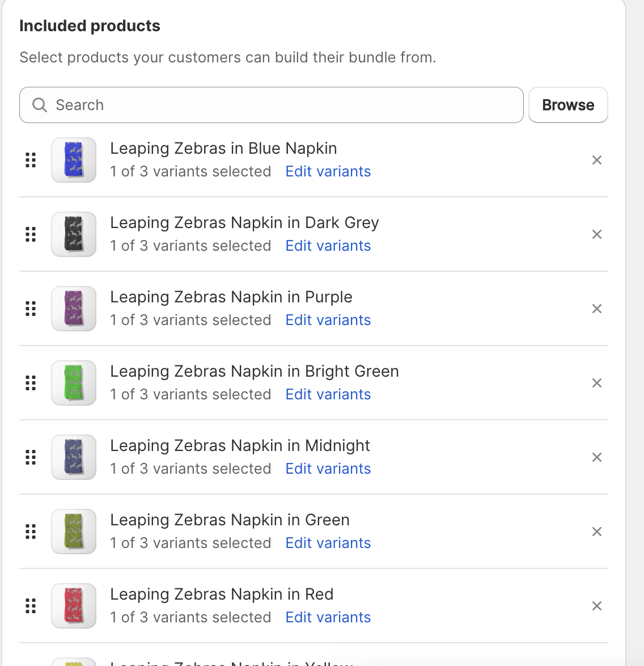
Task: Open Edit variants for Green Napkin
Action: (x=328, y=543)
